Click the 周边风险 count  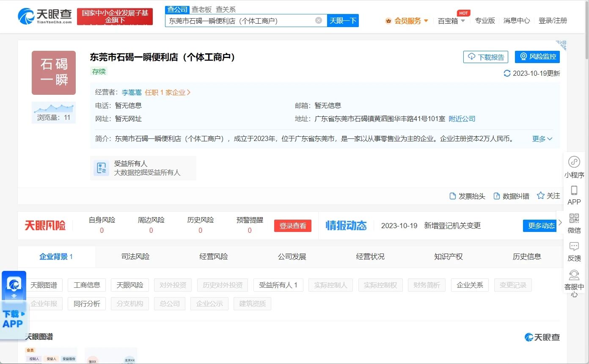pyautogui.click(x=151, y=230)
